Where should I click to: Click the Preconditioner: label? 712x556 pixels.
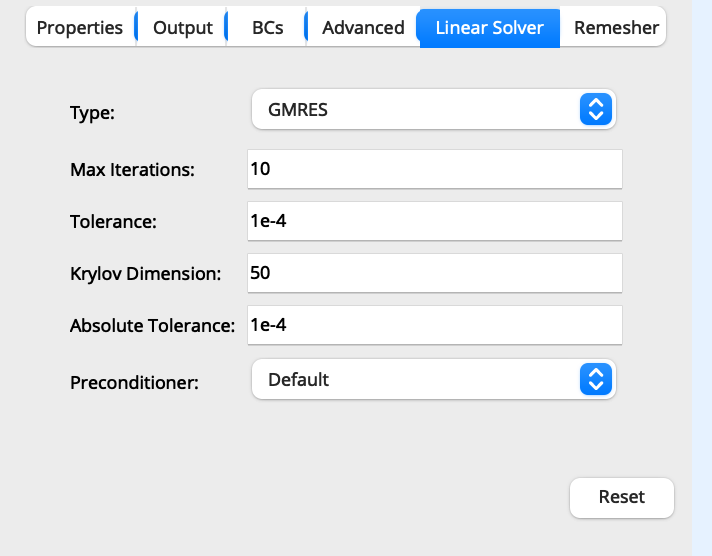(134, 382)
